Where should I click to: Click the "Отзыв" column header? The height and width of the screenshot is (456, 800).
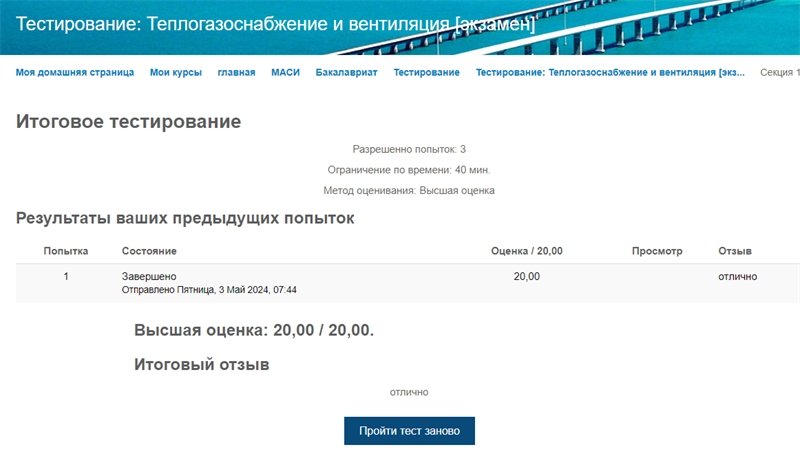click(x=735, y=251)
